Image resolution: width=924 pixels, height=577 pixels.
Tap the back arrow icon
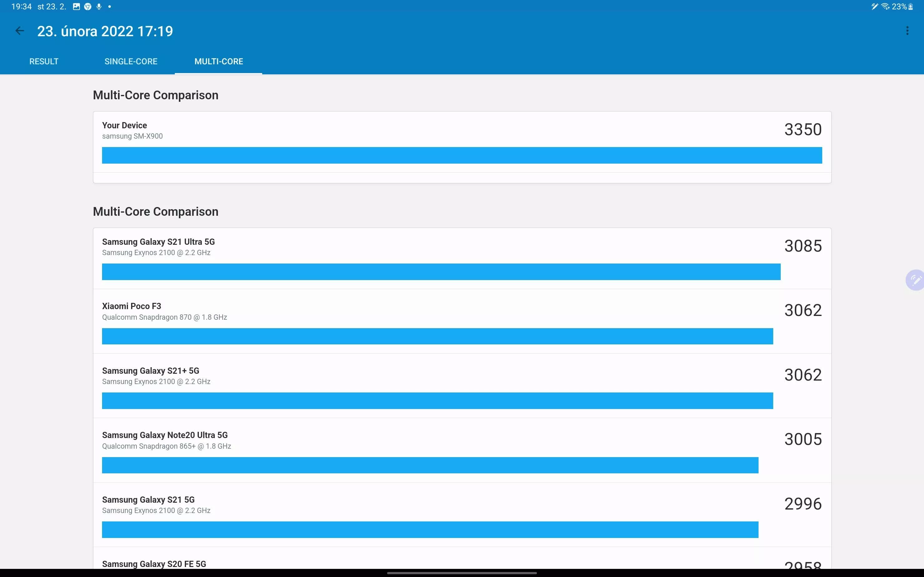coord(19,31)
